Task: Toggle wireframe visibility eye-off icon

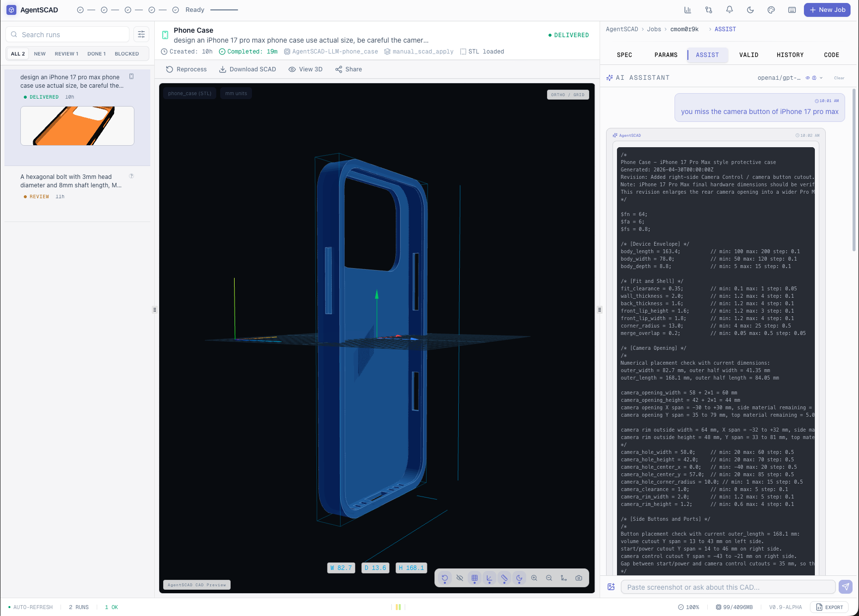Action: [x=460, y=578]
